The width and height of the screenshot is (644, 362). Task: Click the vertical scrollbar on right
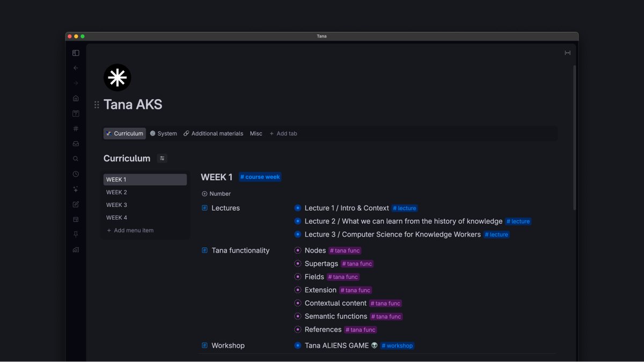(x=575, y=138)
